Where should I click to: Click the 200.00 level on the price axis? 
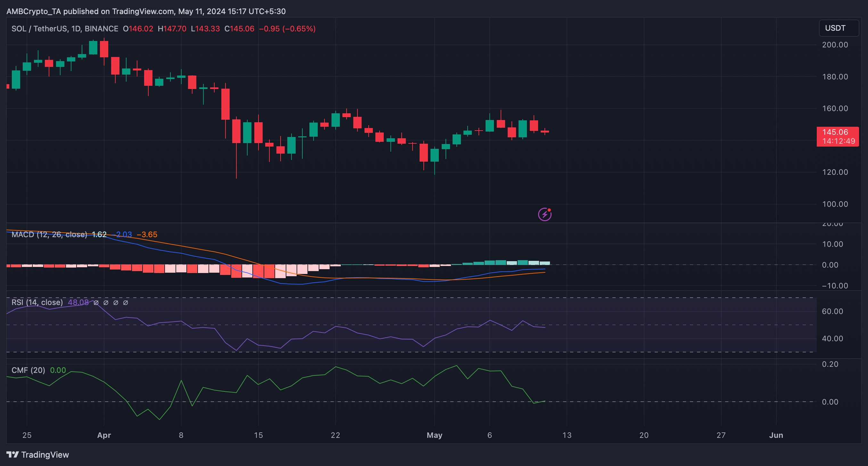point(835,45)
